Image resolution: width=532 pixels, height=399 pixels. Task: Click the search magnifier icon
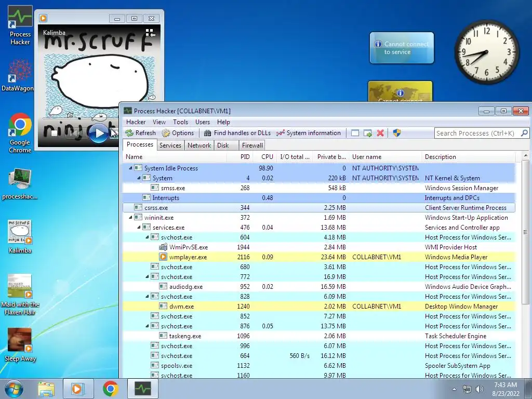point(524,133)
